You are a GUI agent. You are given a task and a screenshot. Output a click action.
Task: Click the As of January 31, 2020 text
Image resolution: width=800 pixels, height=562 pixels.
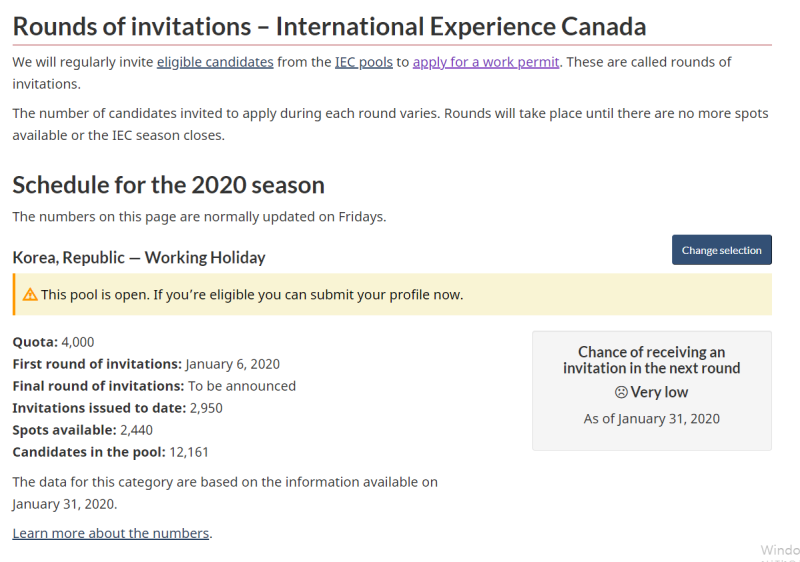tap(652, 419)
